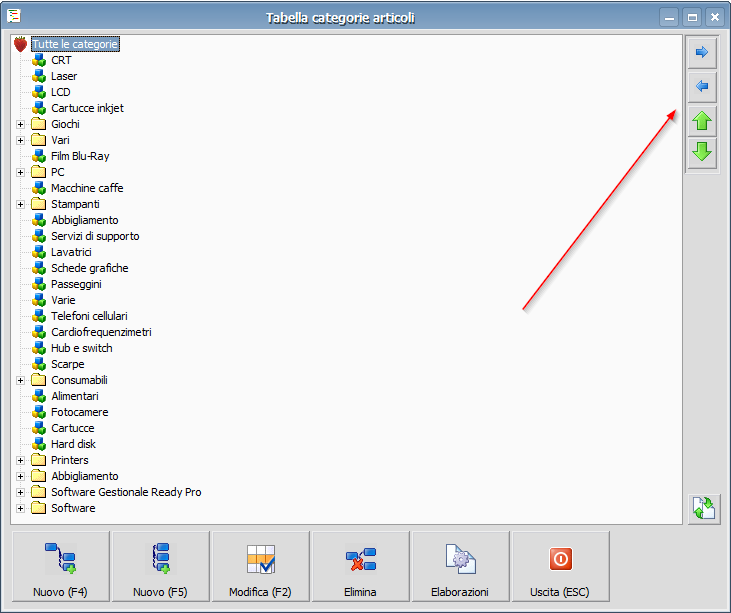Select the Varie category text
This screenshot has height=613, width=731.
coord(63,300)
